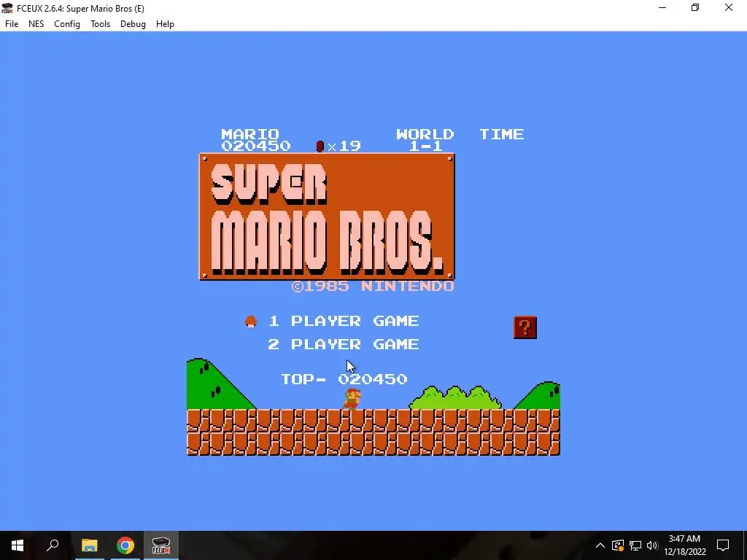Open the taskbar clock and date
This screenshot has width=747, height=560.
click(x=684, y=545)
